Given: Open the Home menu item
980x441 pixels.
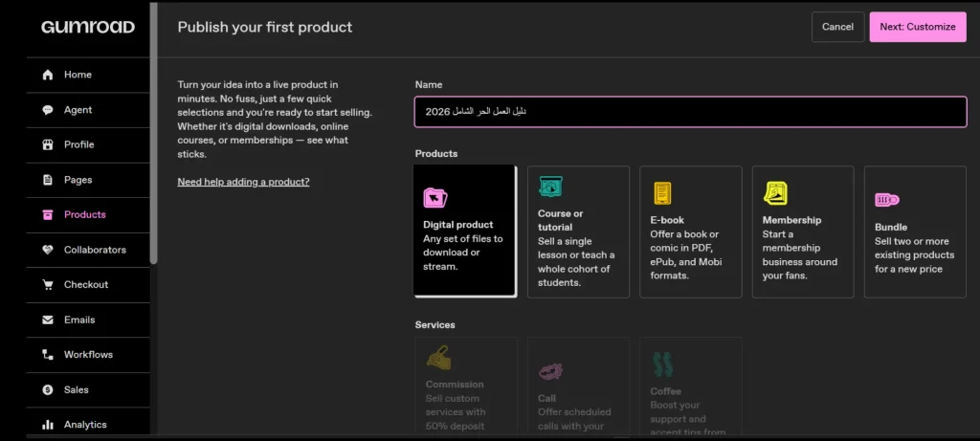Looking at the screenshot, I should [88, 75].
